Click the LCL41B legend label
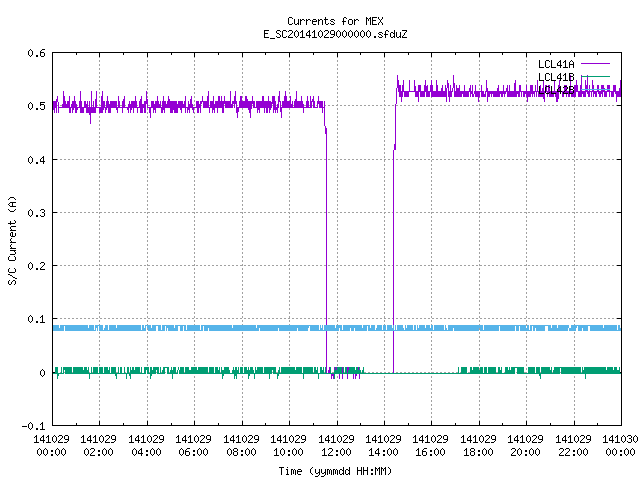Screen dimensions: 640x480 556,77
